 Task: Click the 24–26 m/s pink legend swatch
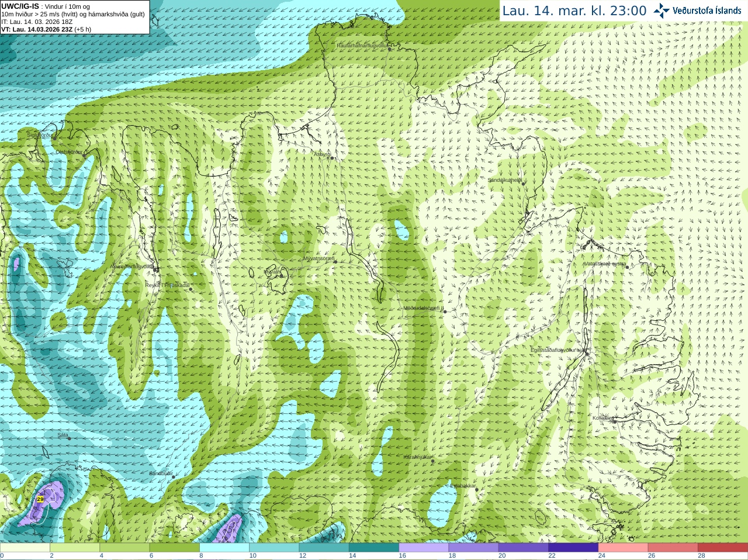(x=623, y=548)
